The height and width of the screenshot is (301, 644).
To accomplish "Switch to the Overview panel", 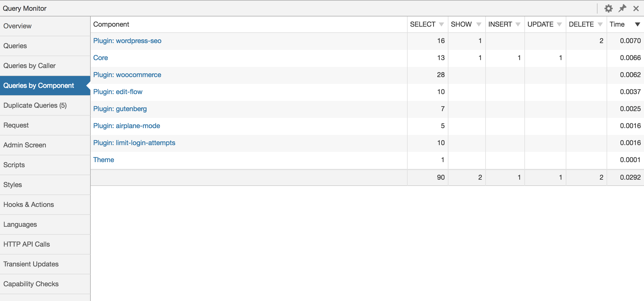I will point(17,26).
